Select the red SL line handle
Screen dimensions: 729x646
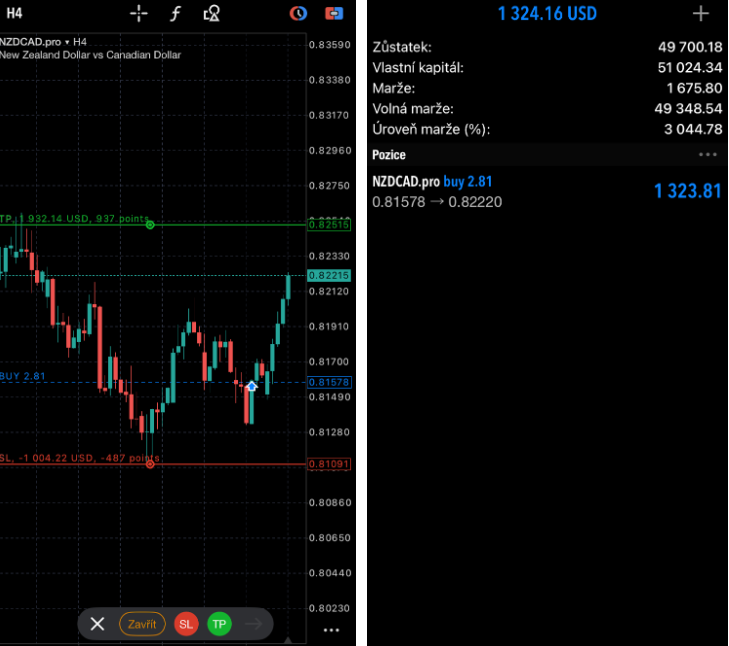coord(150,464)
